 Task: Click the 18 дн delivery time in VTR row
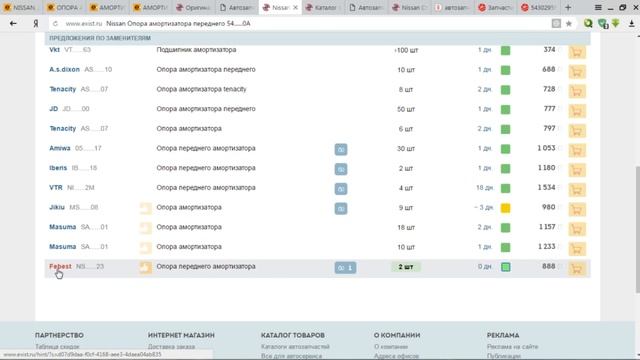484,188
